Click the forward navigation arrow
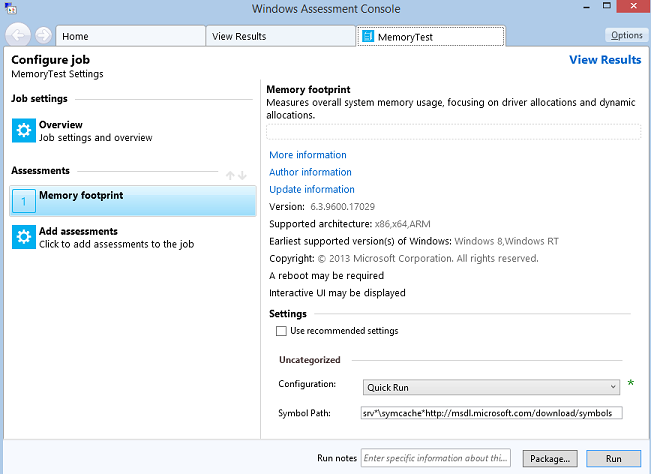This screenshot has height=474, width=651. click(43, 35)
